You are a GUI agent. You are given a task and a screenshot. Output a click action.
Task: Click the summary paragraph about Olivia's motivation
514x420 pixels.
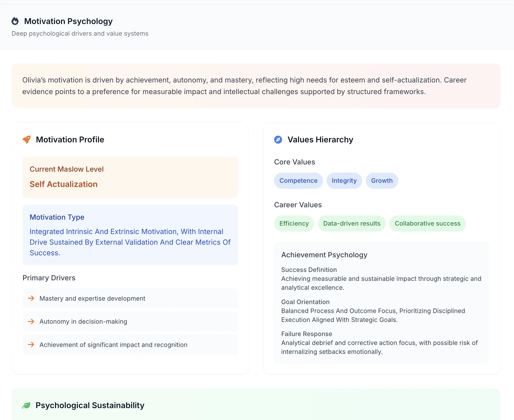click(244, 86)
